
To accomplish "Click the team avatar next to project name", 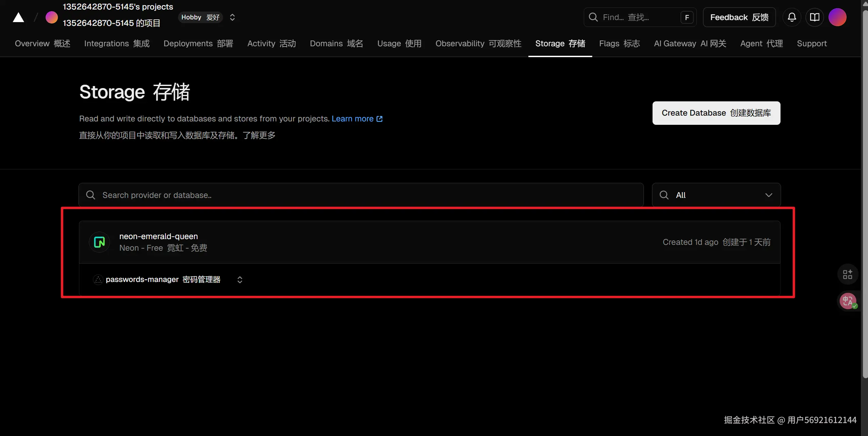I will (52, 17).
